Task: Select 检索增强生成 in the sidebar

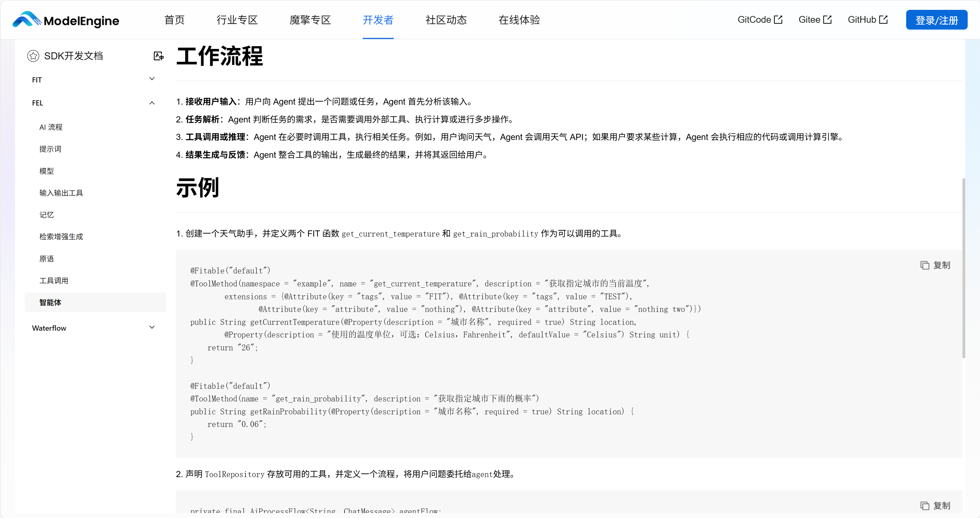Action: coord(61,236)
